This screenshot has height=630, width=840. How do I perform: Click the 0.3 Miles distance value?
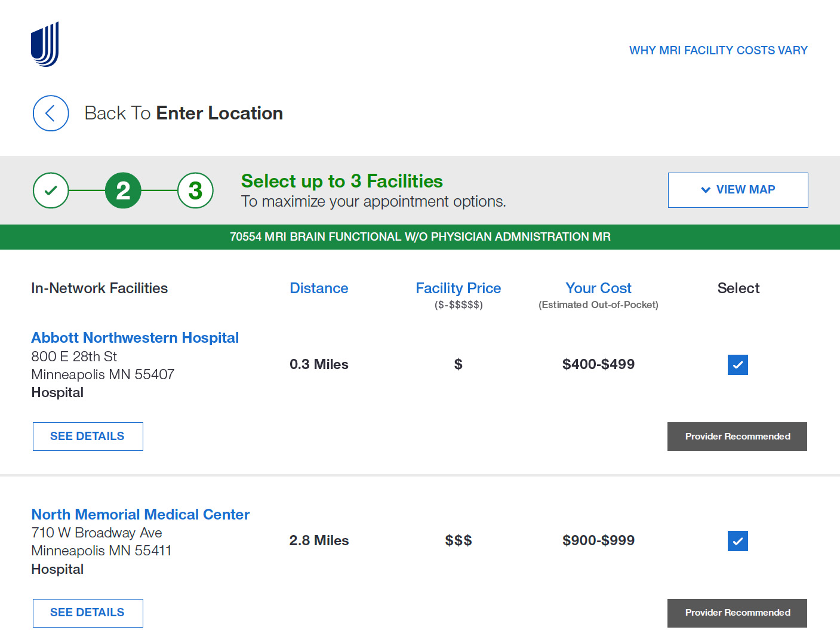pos(319,364)
